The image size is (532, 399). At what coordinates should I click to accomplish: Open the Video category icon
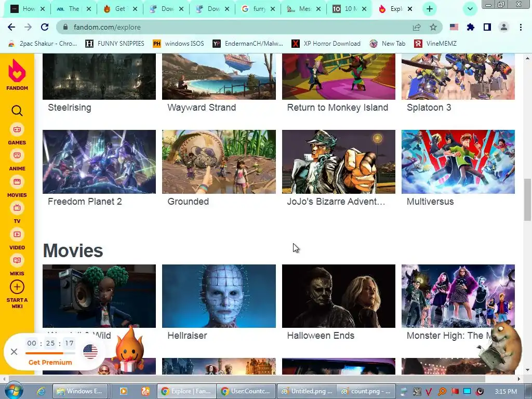point(17,234)
